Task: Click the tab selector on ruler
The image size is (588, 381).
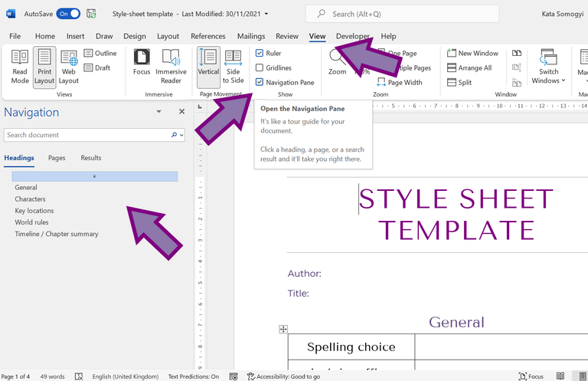Action: tap(200, 107)
